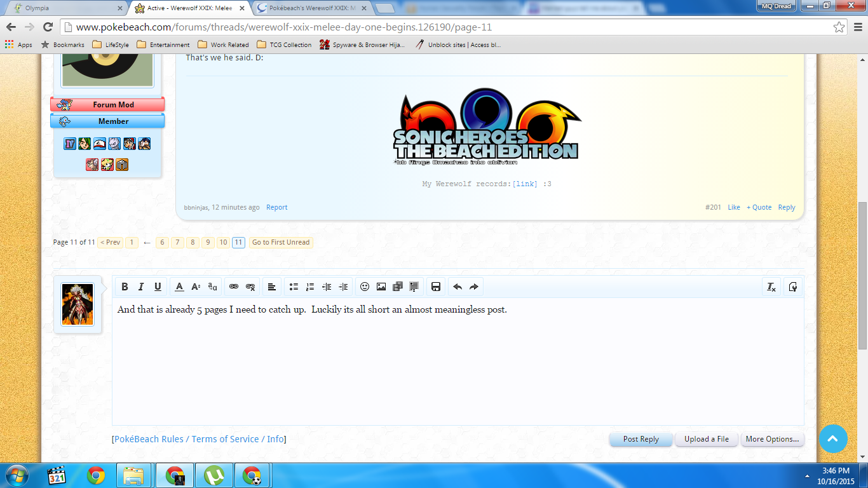Jump to page 1 of the thread
Viewport: 868px width, 488px height.
[132, 242]
